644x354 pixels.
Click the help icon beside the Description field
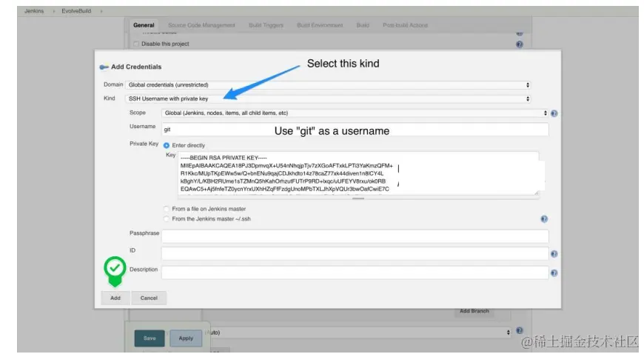(554, 273)
